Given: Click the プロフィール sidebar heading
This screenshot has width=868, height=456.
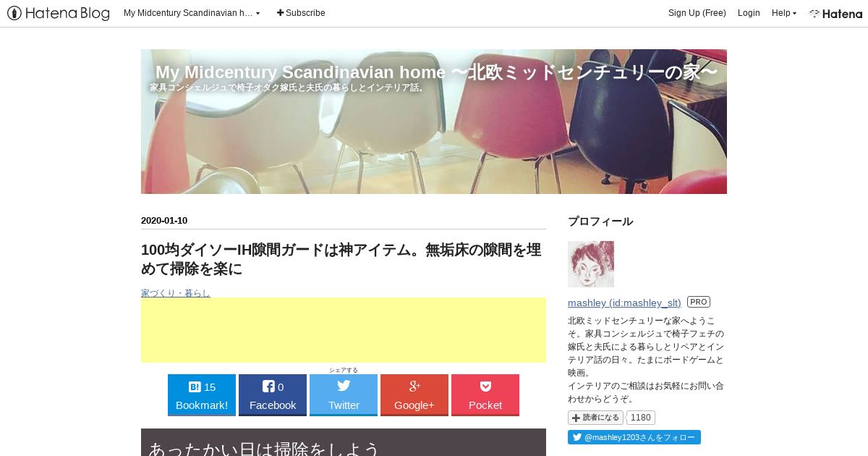Looking at the screenshot, I should (x=600, y=221).
